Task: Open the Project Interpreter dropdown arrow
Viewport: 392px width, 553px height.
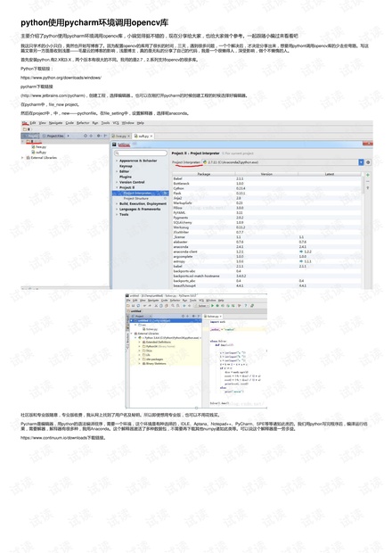Action: (x=361, y=162)
